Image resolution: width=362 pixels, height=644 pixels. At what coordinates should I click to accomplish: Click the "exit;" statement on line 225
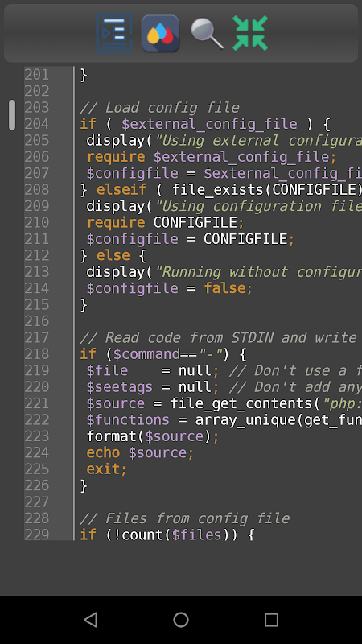pyautogui.click(x=107, y=469)
